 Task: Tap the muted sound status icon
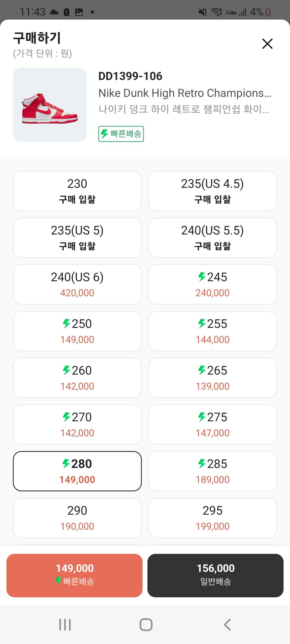(203, 12)
